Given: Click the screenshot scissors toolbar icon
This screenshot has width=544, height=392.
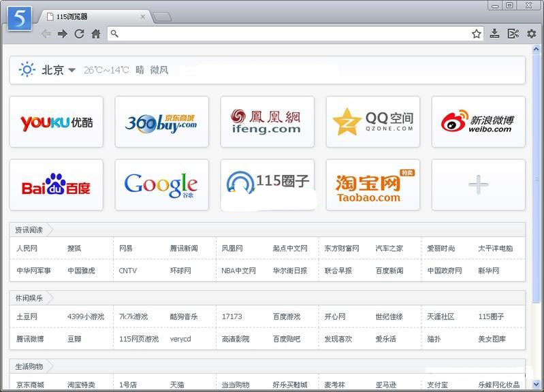Looking at the screenshot, I should tap(513, 33).
